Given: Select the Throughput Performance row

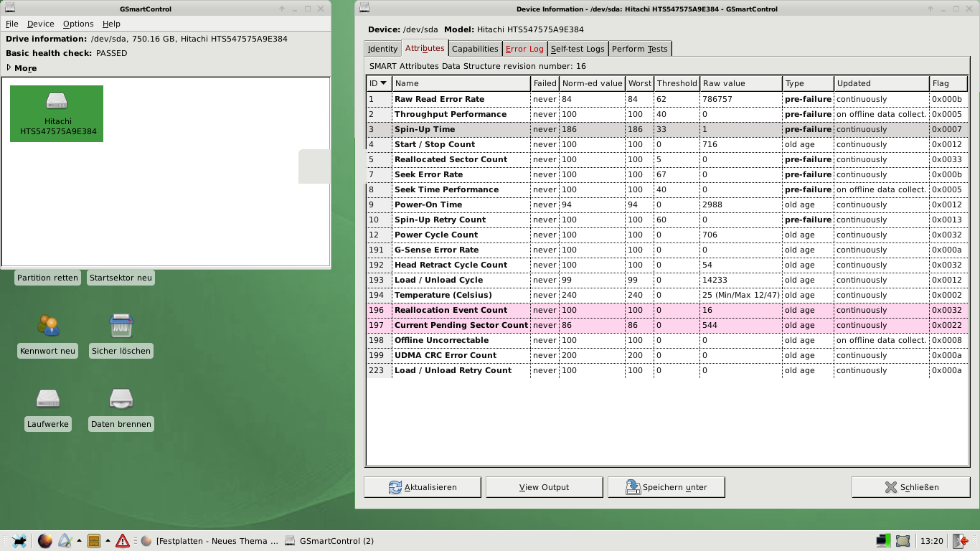Looking at the screenshot, I should (x=666, y=114).
